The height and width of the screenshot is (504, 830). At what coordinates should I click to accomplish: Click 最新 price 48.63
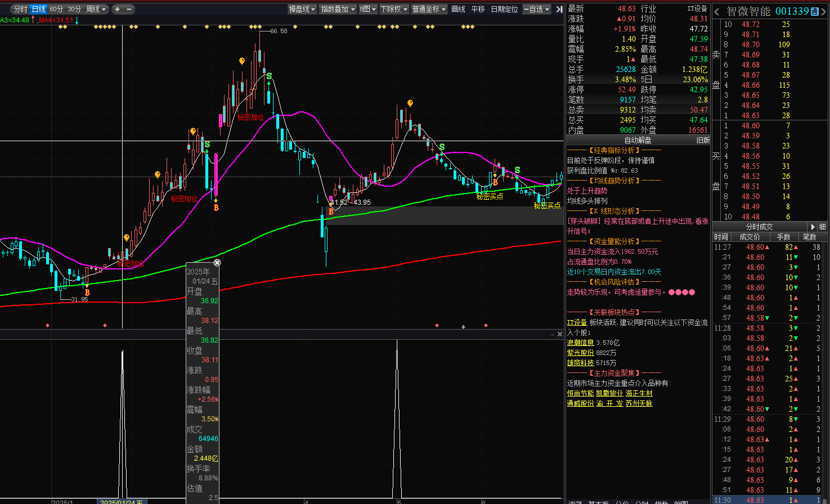pyautogui.click(x=627, y=8)
